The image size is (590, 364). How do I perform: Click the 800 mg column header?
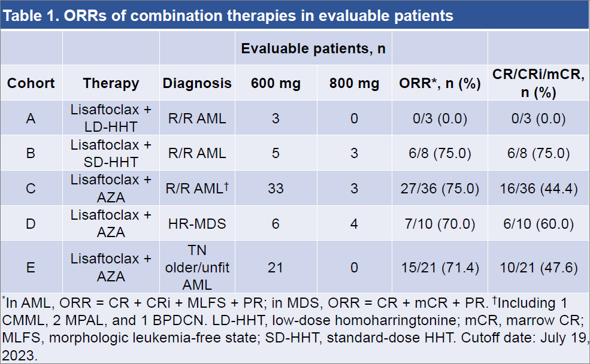tap(354, 83)
